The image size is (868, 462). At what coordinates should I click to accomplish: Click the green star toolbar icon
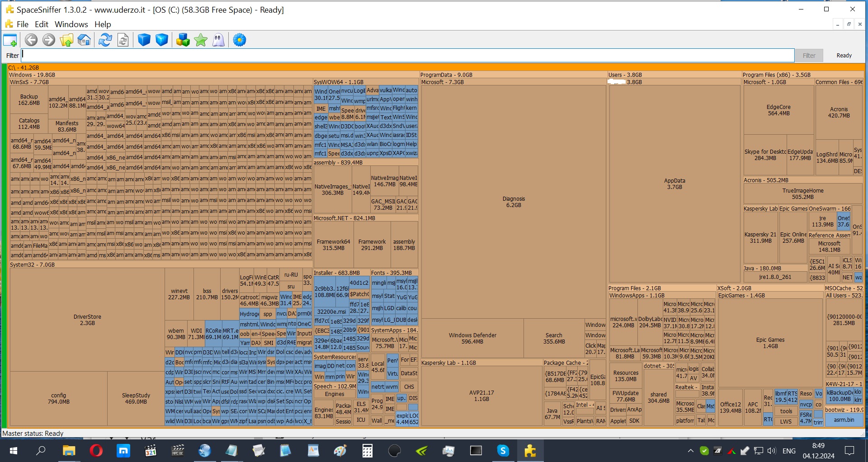201,40
